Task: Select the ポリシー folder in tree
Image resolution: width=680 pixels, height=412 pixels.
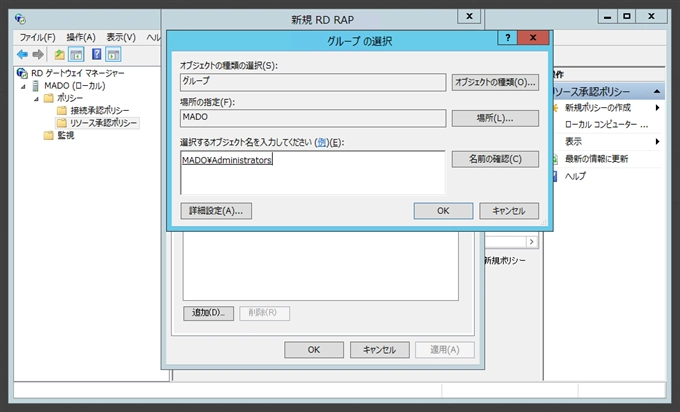Action: pyautogui.click(x=69, y=98)
